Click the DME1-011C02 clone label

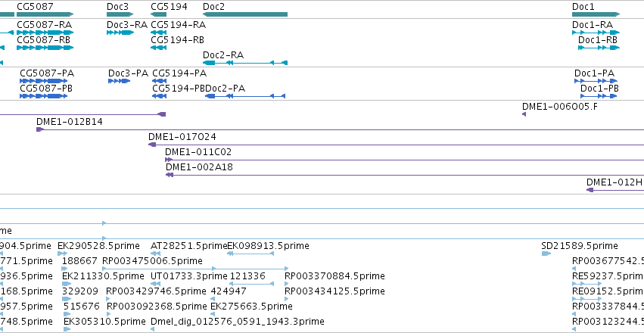198,152
